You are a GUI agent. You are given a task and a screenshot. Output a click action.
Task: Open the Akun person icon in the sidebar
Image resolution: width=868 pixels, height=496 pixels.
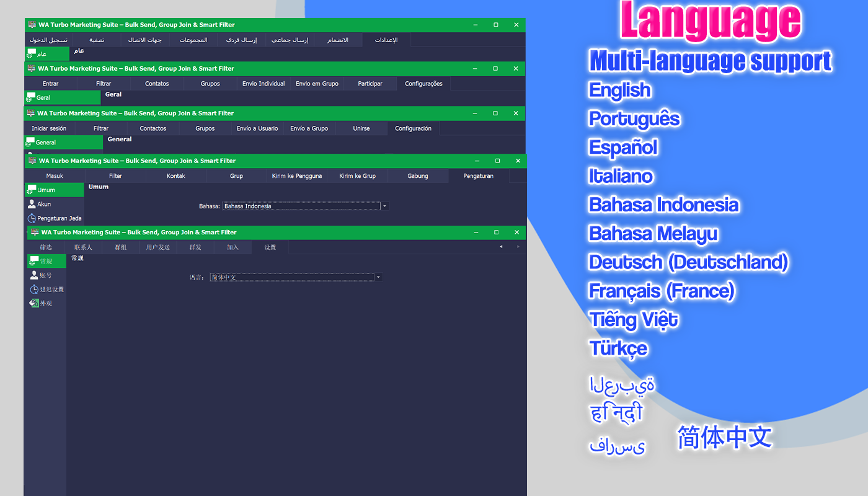point(32,203)
